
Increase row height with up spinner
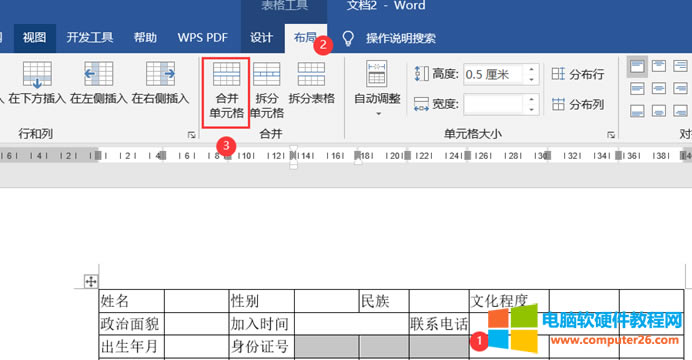click(x=531, y=69)
